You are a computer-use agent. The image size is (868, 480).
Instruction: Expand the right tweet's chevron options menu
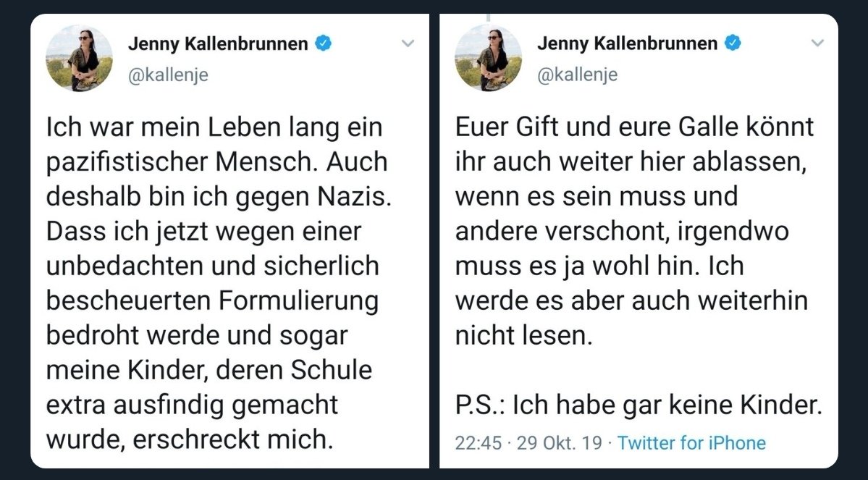(x=817, y=43)
